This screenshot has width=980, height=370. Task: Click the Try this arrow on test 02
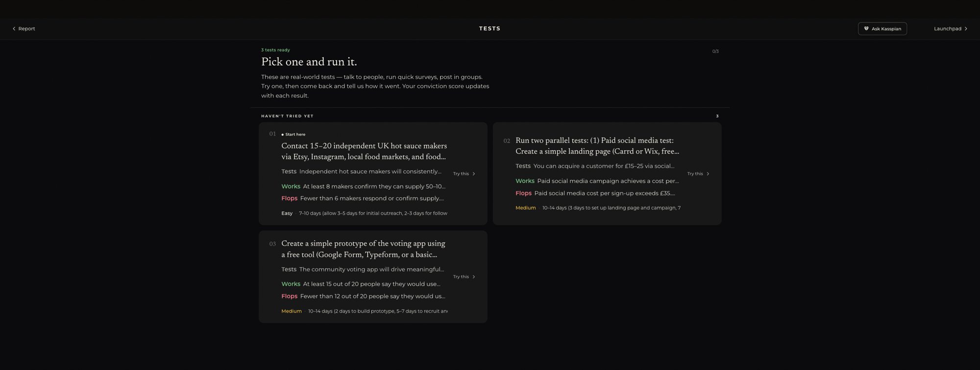[708, 174]
